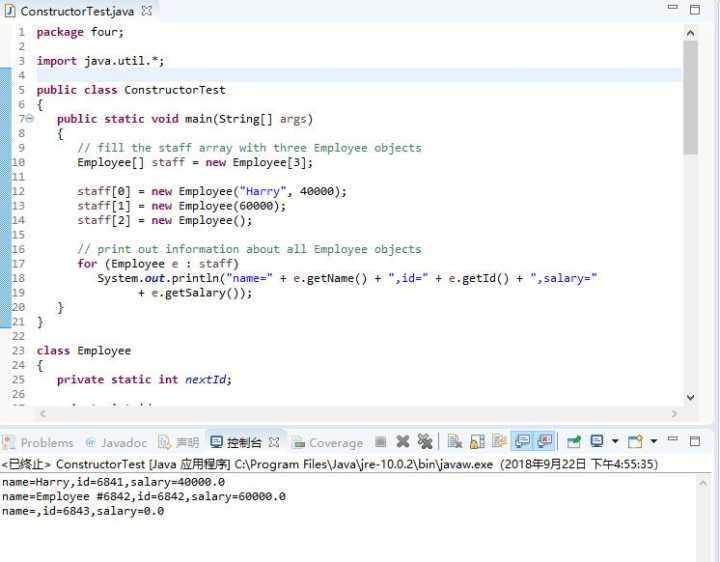Toggle show console when standard out changes
This screenshot has height=562, width=720.
(x=522, y=442)
